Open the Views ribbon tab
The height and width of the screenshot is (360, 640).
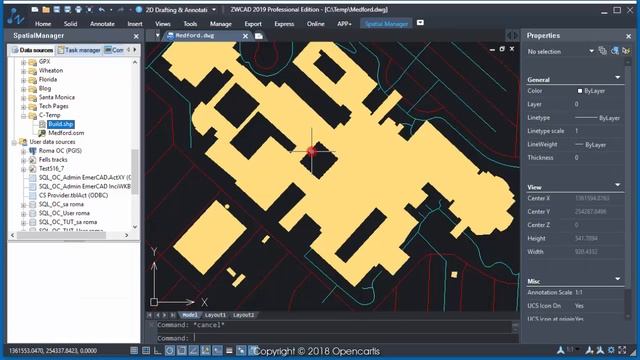click(162, 24)
